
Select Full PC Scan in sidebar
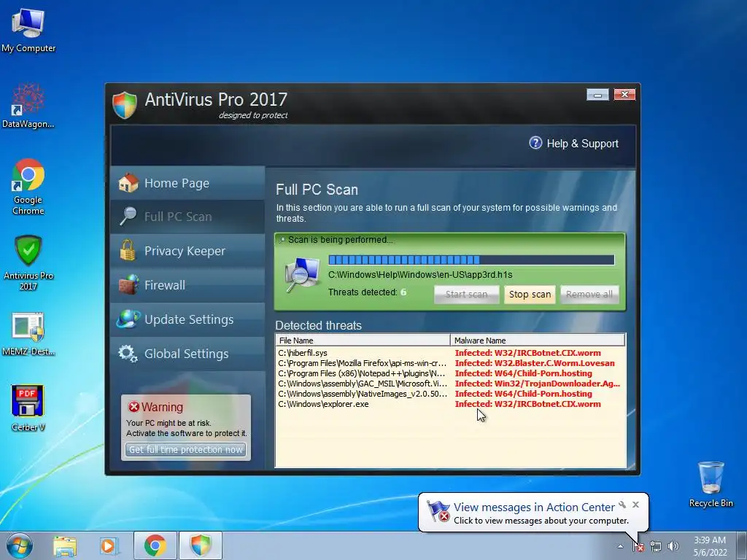[x=187, y=217]
